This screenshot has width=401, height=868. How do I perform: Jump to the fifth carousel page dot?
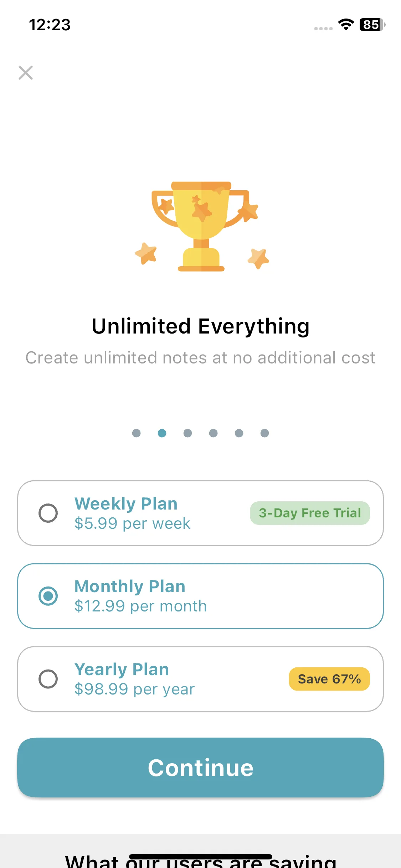click(x=239, y=433)
